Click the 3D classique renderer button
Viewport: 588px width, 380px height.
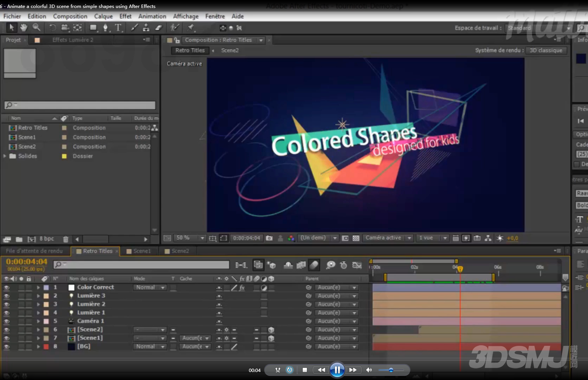point(546,50)
